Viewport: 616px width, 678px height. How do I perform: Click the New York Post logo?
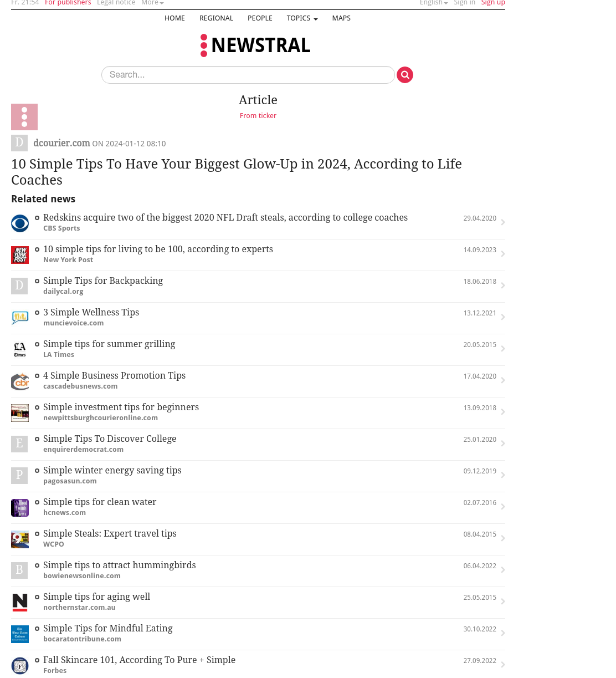coord(20,255)
